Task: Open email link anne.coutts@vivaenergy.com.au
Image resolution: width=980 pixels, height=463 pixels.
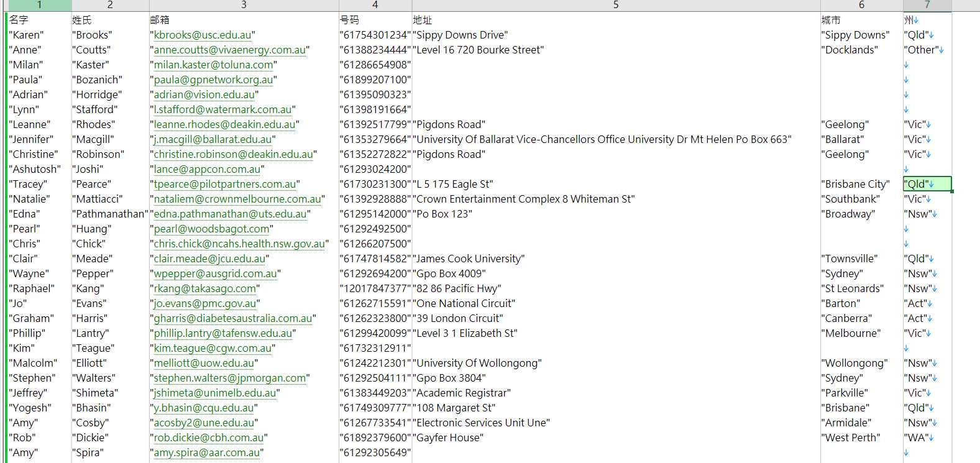Action: pyautogui.click(x=230, y=50)
